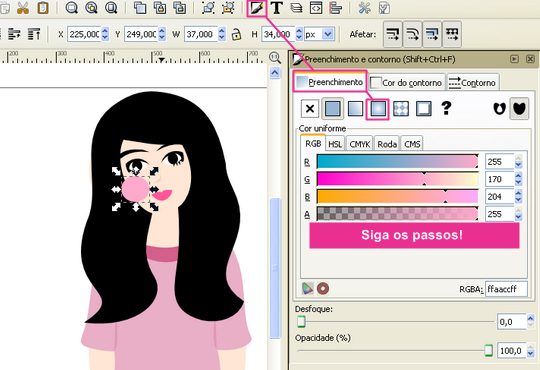This screenshot has height=370, width=540.
Task: Select the Unset paint question mark
Action: (446, 108)
